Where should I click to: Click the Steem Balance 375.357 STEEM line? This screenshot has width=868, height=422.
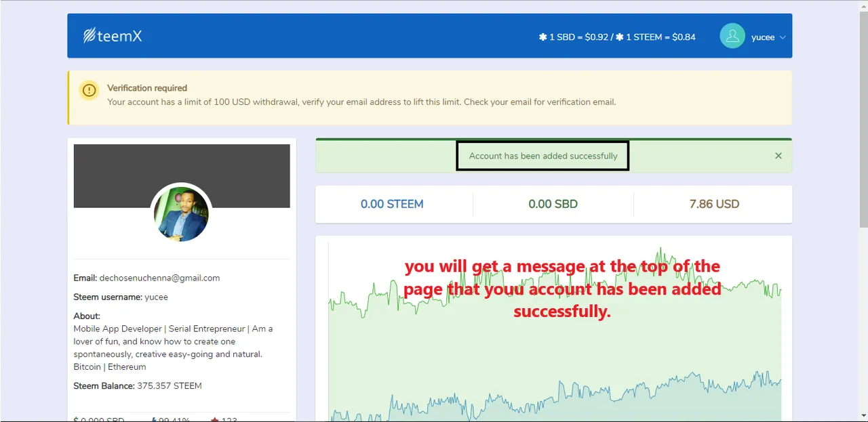tap(138, 386)
